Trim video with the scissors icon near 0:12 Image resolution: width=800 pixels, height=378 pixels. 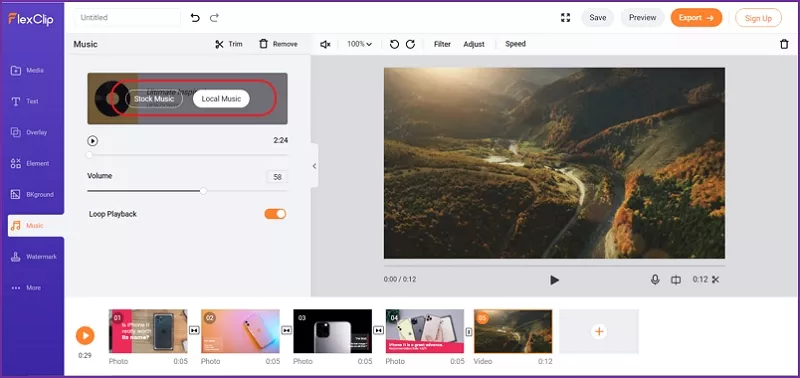point(715,280)
